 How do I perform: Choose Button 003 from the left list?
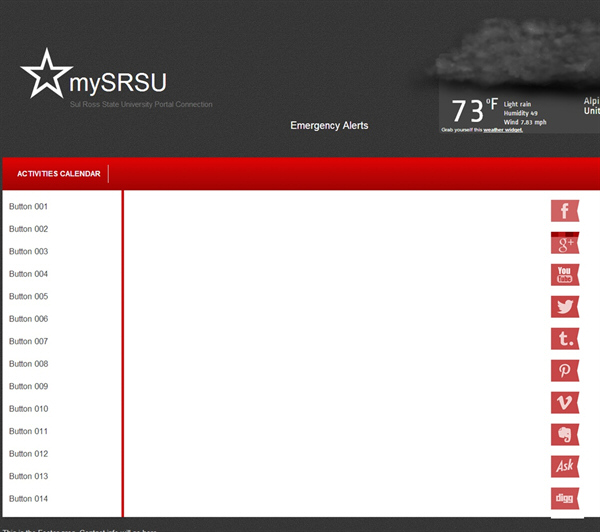(x=29, y=252)
